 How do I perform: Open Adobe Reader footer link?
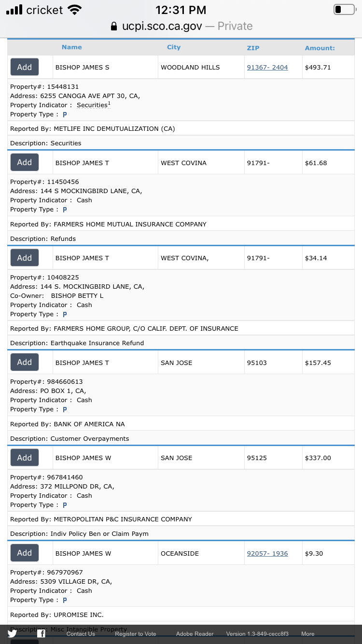point(195,634)
